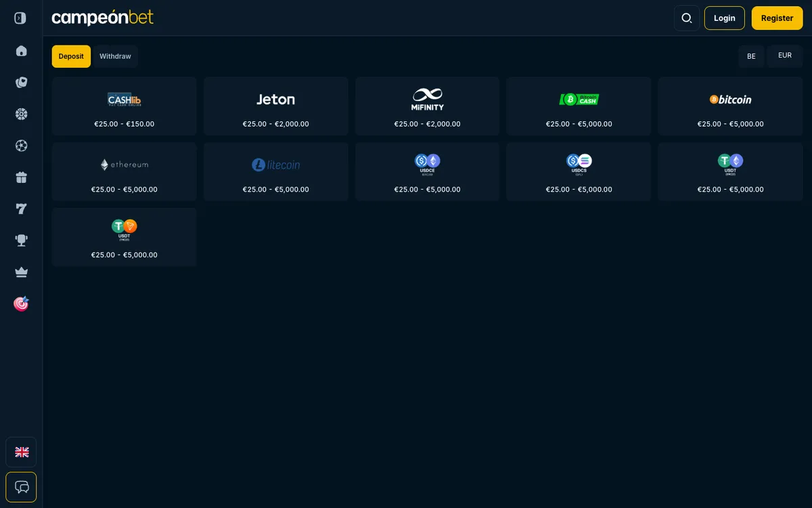
Task: Choose Ethereum payment method
Action: (x=125, y=172)
